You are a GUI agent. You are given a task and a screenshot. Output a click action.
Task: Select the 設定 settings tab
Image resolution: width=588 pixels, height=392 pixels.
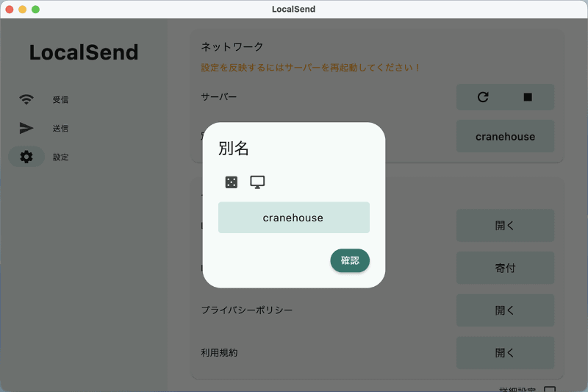tap(43, 157)
